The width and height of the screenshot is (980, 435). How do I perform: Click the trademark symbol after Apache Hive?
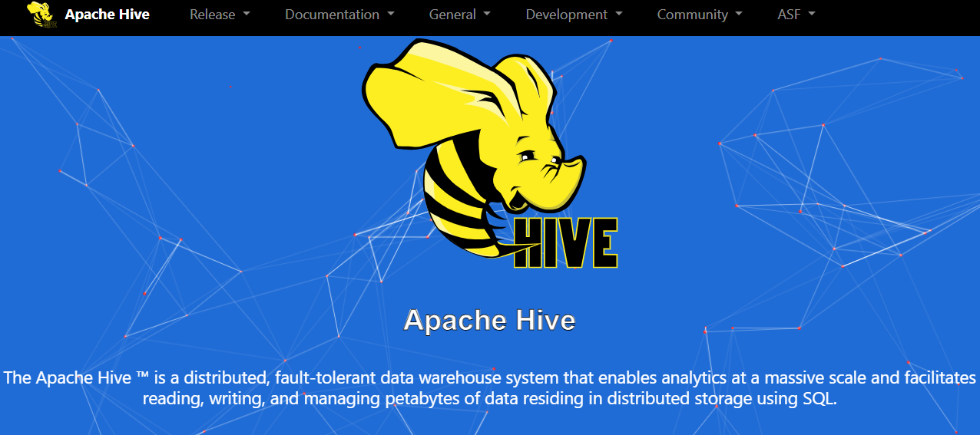click(x=141, y=377)
